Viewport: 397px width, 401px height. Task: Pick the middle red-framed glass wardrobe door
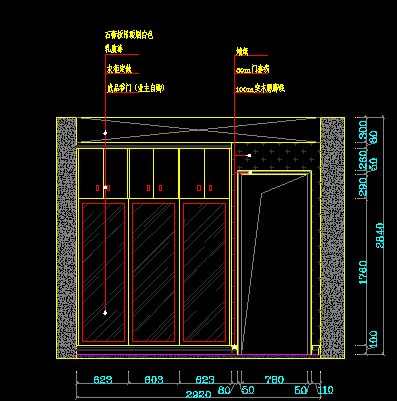pyautogui.click(x=153, y=273)
